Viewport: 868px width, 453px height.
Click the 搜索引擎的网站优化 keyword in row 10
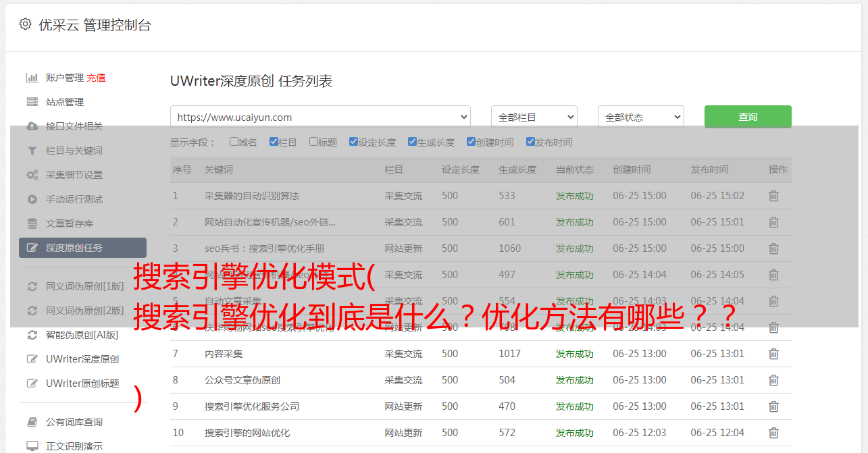coord(247,433)
